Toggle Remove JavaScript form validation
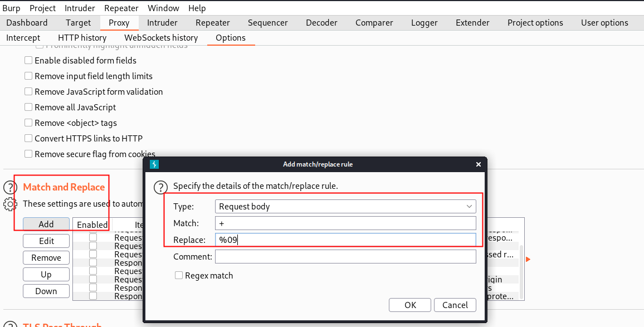The image size is (644, 327). pyautogui.click(x=28, y=91)
